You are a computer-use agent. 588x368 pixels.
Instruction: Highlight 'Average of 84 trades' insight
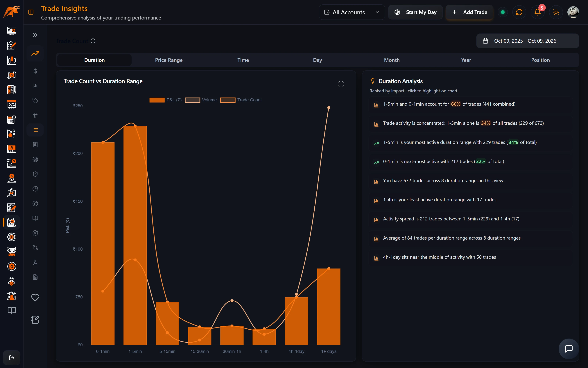point(470,238)
